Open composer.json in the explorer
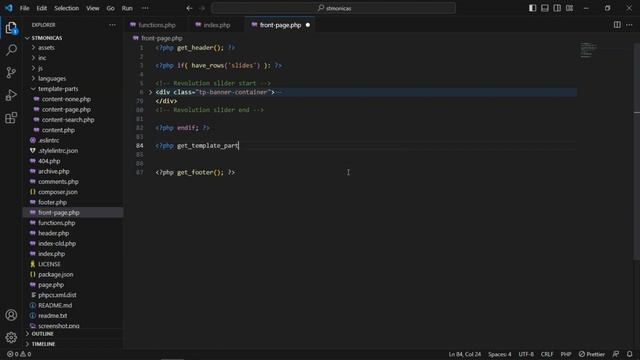 [x=58, y=192]
